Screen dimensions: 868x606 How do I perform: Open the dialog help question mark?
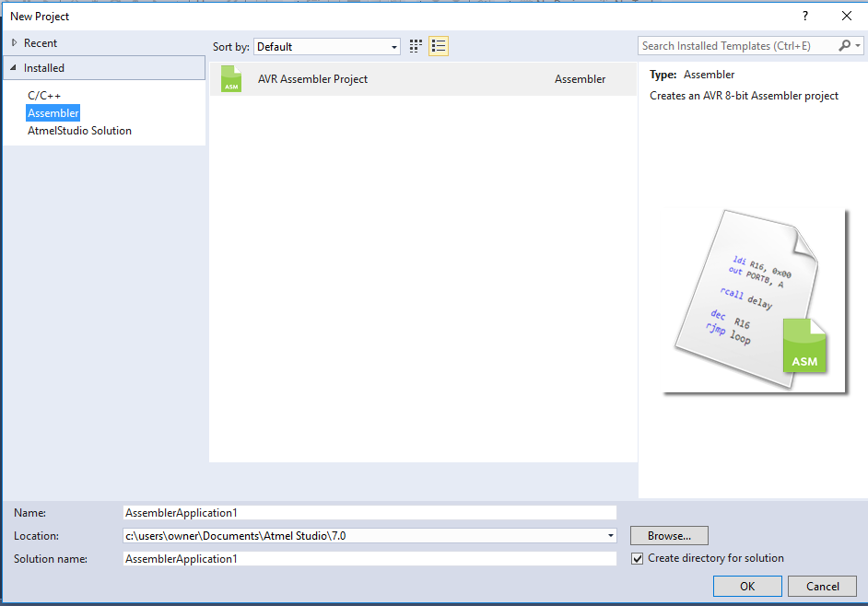coord(805,16)
